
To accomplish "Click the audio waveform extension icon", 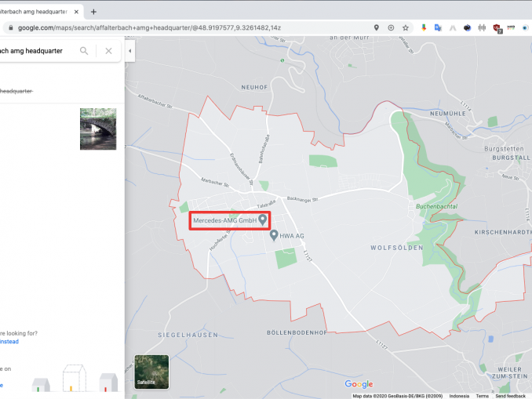I will (482, 27).
